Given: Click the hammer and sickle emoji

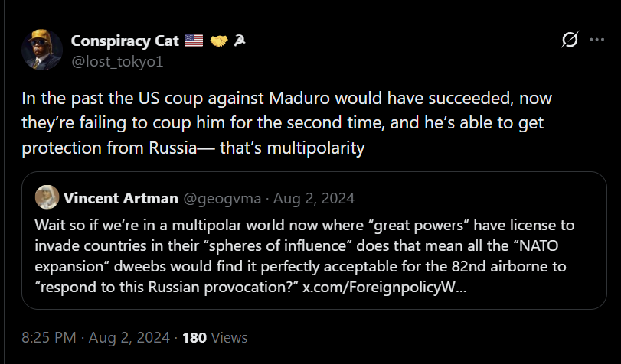Looking at the screenshot, I should click(x=240, y=41).
